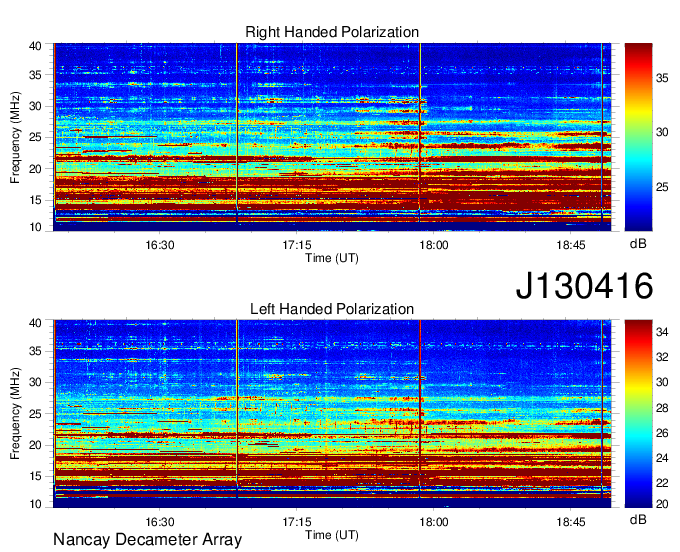Click the top plot's dB color bar
Viewport: 680px width, 552px height.
coord(638,137)
